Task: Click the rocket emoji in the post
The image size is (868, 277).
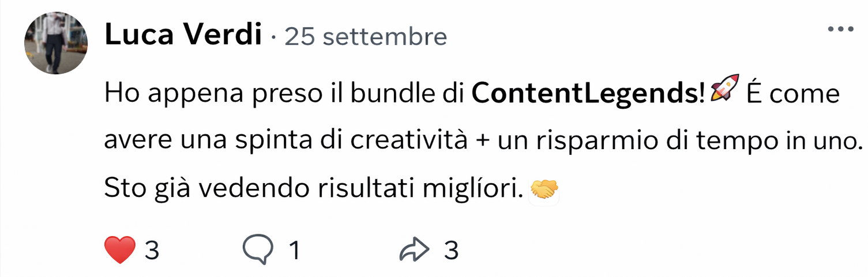Action: (725, 93)
